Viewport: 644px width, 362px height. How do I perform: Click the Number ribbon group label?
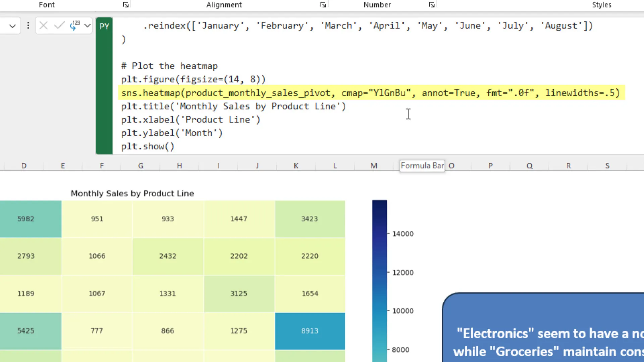377,5
